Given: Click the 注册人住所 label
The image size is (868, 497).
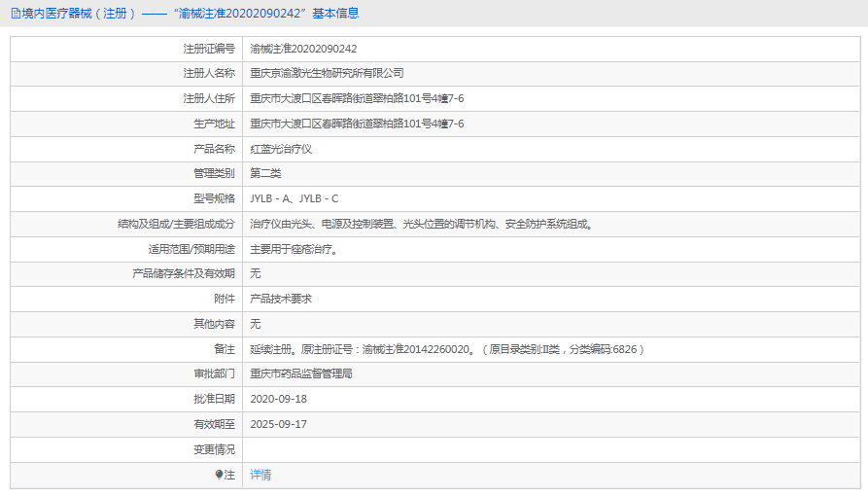Looking at the screenshot, I should 209,98.
